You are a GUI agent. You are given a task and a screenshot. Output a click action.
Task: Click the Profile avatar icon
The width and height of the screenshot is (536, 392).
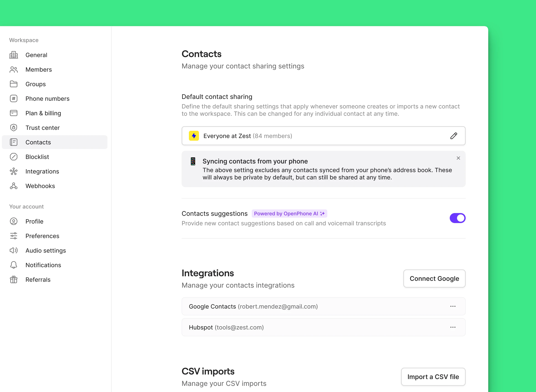(13, 221)
